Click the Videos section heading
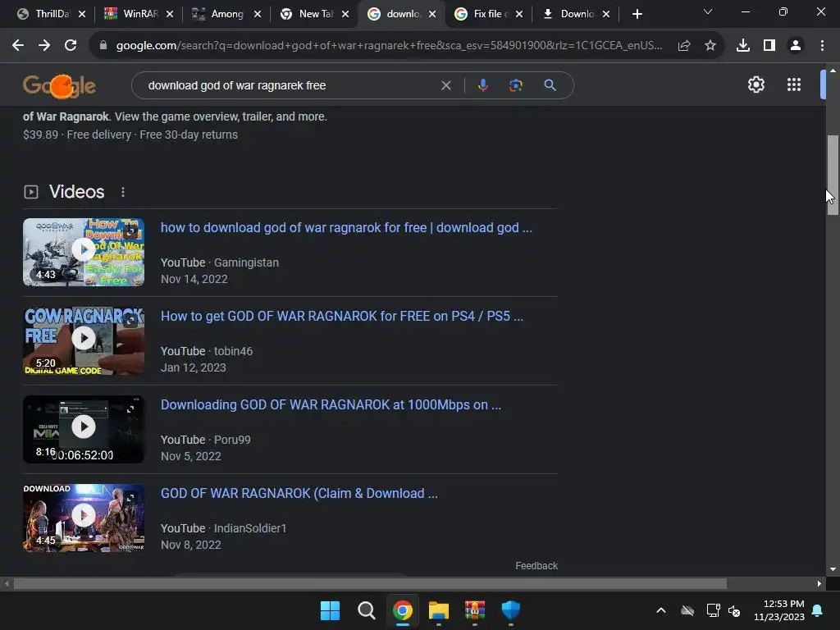 click(76, 192)
